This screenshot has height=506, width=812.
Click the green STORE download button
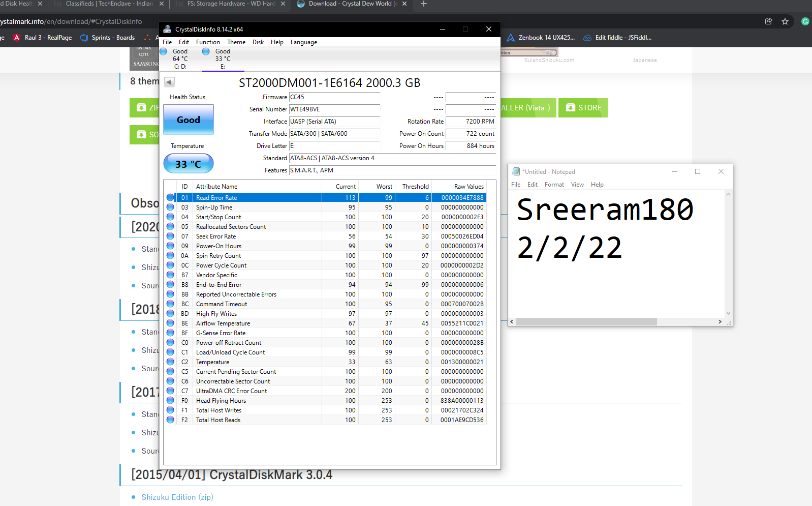tap(583, 108)
